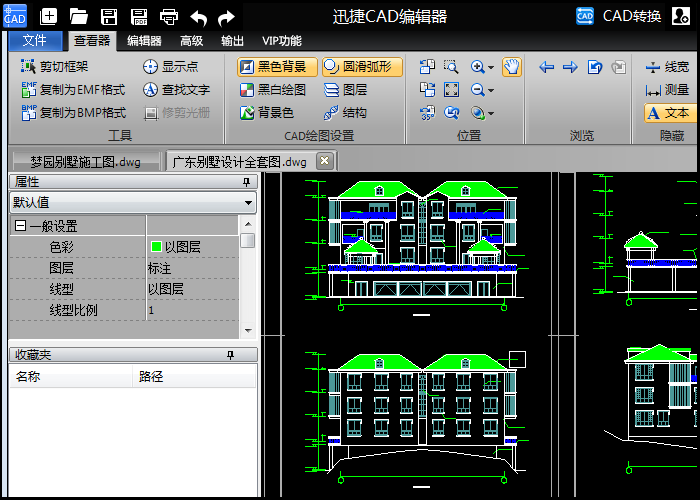Toggle 圆滑弧形 smooth arc option
Viewport: 700px width, 500px height.
[362, 67]
